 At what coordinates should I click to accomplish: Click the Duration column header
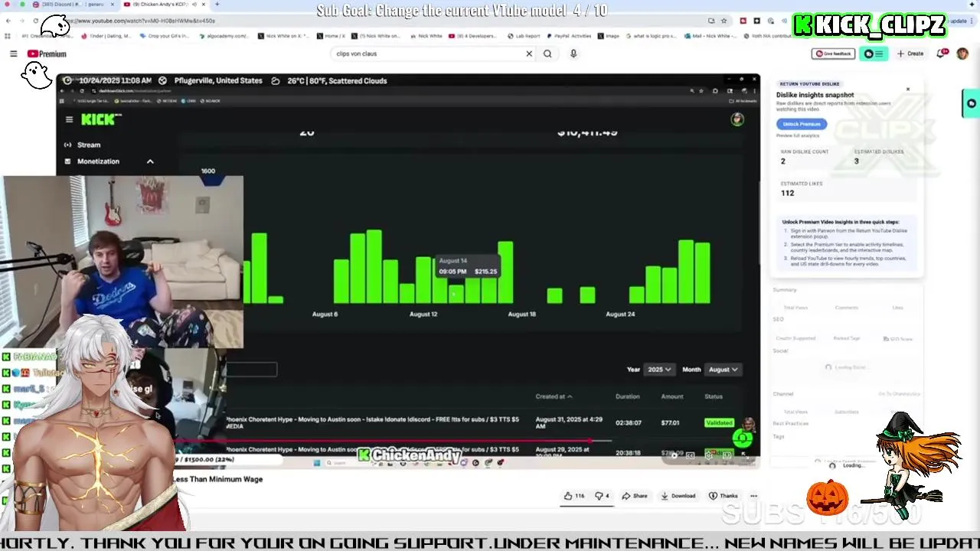pyautogui.click(x=627, y=396)
